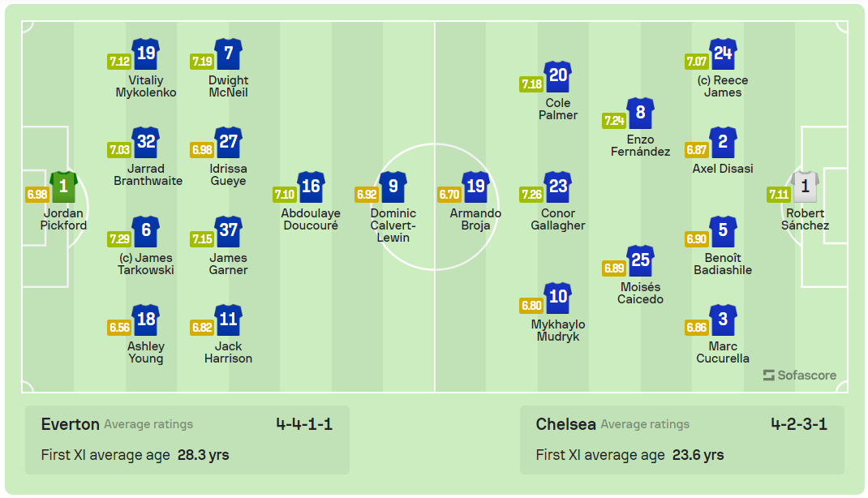Select Cole Palmer's number 20 jersey

click(558, 76)
